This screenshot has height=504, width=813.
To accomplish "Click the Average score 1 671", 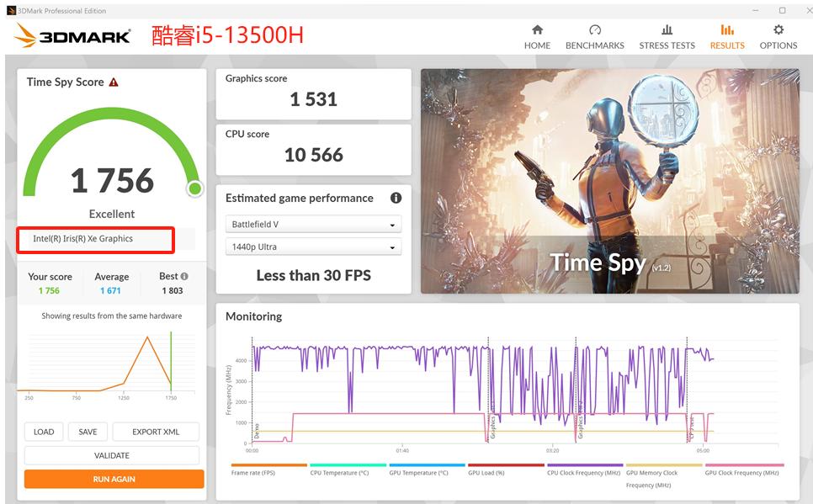I will (x=110, y=290).
